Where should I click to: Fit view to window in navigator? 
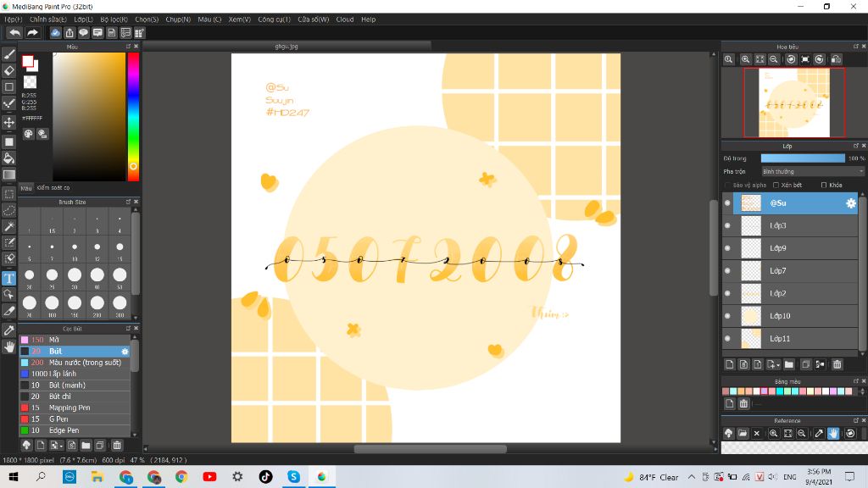[760, 59]
